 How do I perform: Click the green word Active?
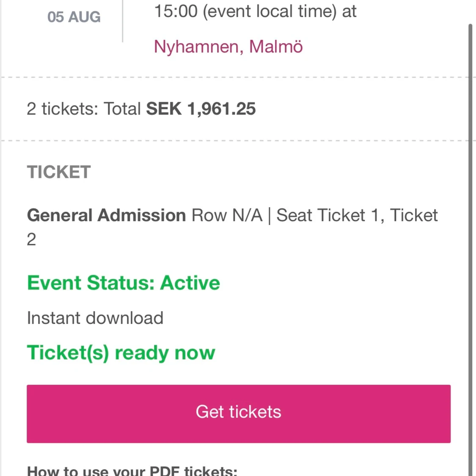pos(190,283)
